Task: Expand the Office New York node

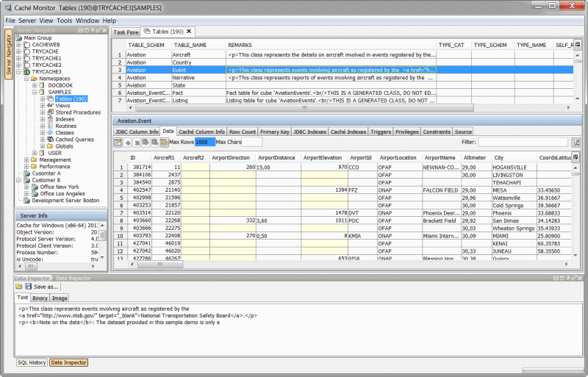Action: (26, 187)
